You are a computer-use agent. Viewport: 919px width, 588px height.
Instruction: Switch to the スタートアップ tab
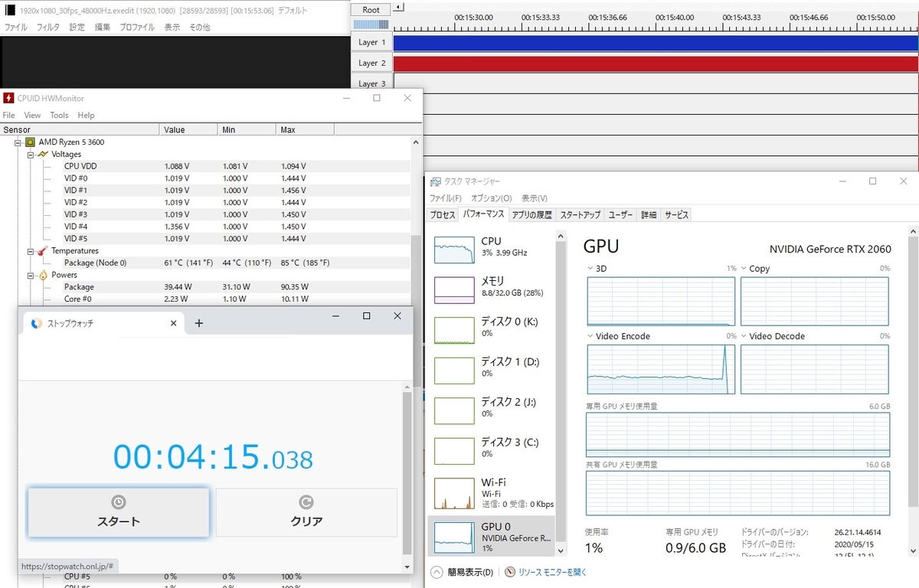[x=580, y=215]
